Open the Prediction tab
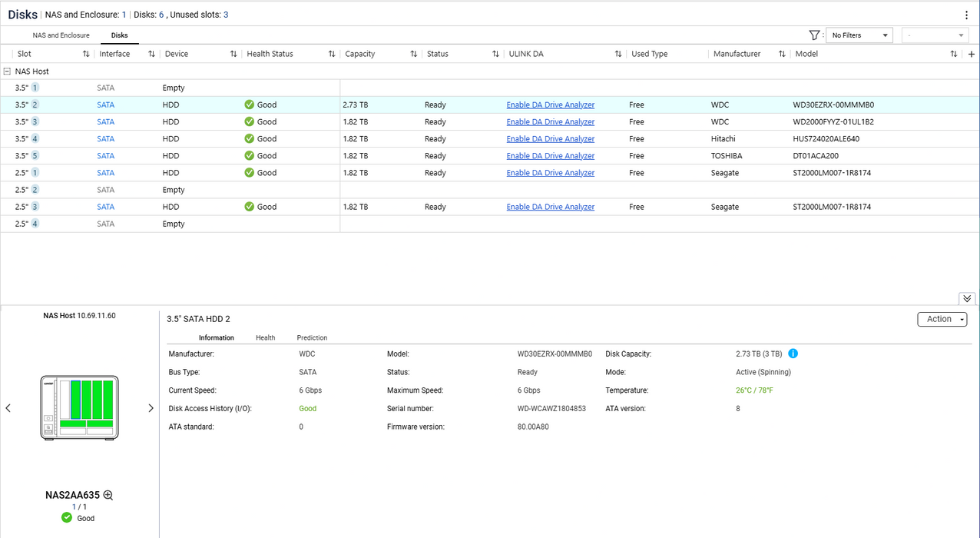The height and width of the screenshot is (538, 980). pyautogui.click(x=312, y=337)
